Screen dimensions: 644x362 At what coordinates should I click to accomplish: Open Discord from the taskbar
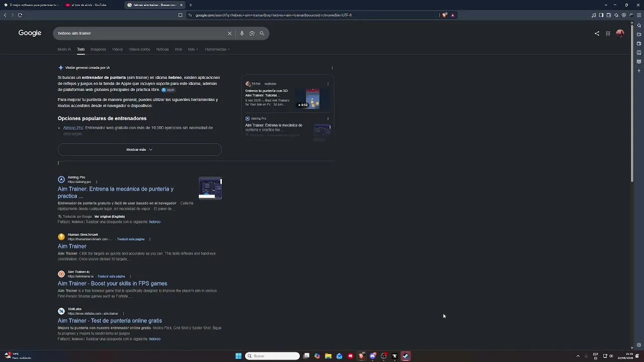pos(373,356)
